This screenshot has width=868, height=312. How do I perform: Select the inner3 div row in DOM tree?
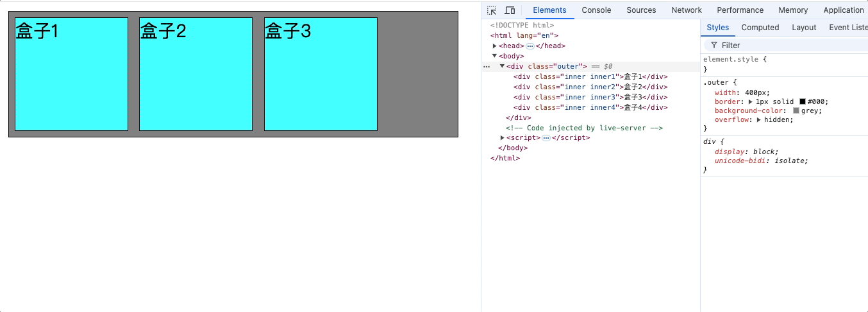pyautogui.click(x=590, y=98)
